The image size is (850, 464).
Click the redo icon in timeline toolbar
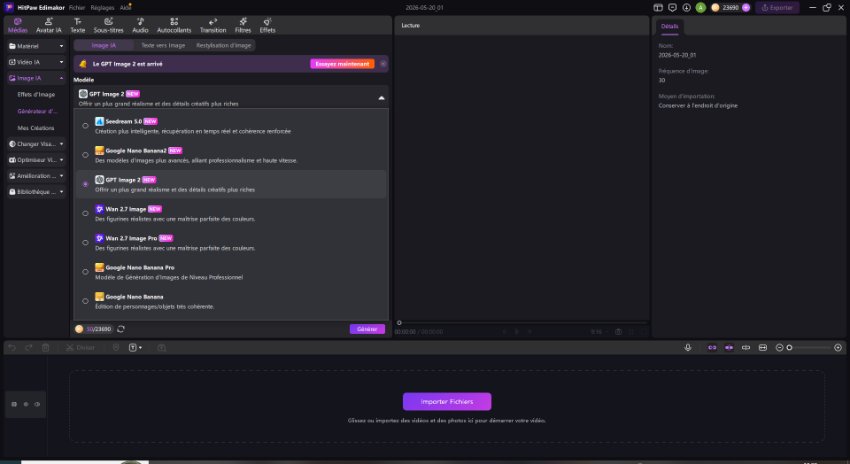click(x=29, y=347)
